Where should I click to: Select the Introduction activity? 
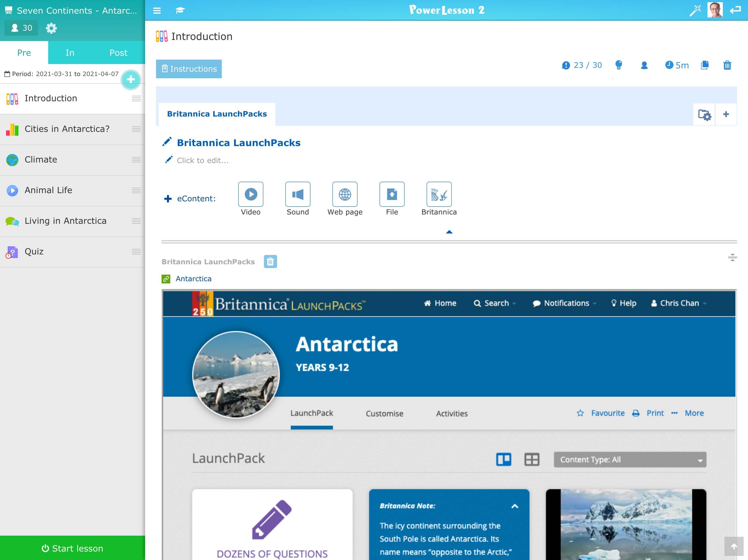point(72,98)
